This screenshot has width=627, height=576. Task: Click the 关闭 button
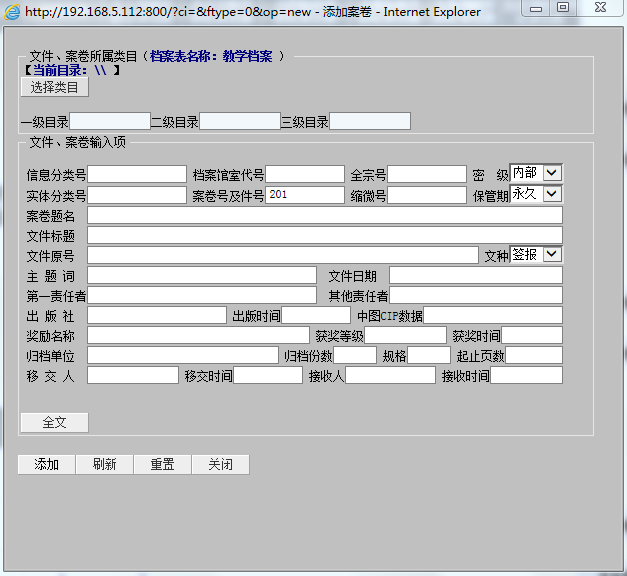point(220,464)
